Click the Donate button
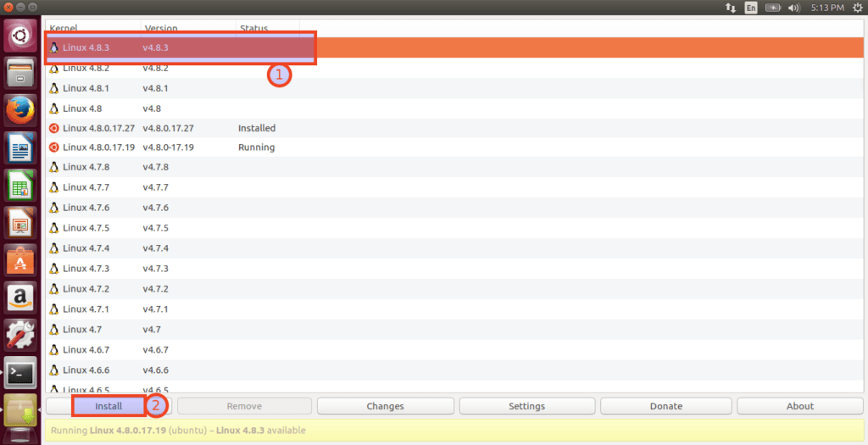The height and width of the screenshot is (445, 868). click(665, 406)
